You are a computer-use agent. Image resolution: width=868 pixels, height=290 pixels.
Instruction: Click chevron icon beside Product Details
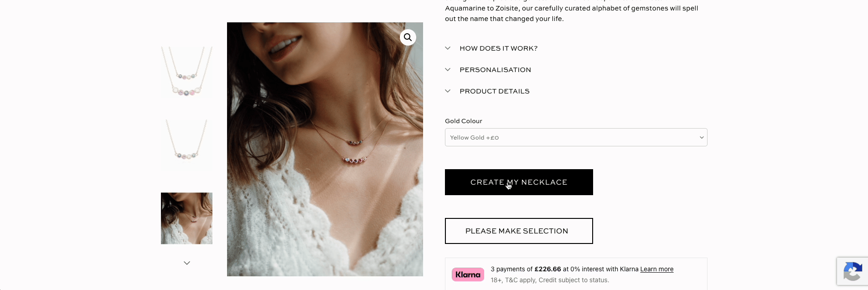coord(448,91)
